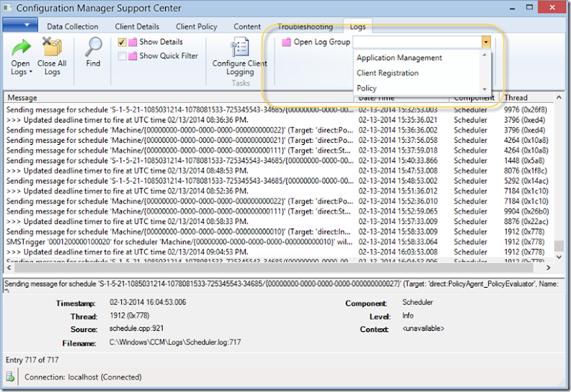
Task: Select the log row timed 15:57:33.009
Action: tap(278, 221)
